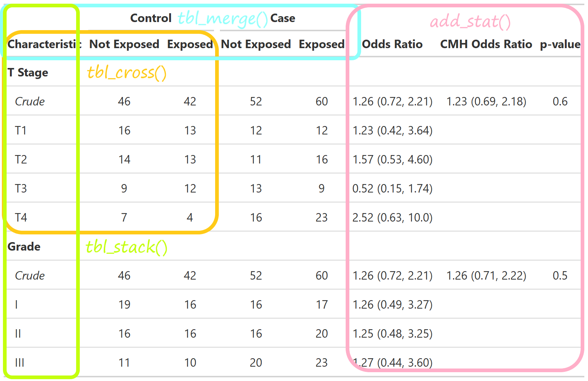This screenshot has height=381, width=588.
Task: Select the T4 row label
Action: (x=21, y=218)
